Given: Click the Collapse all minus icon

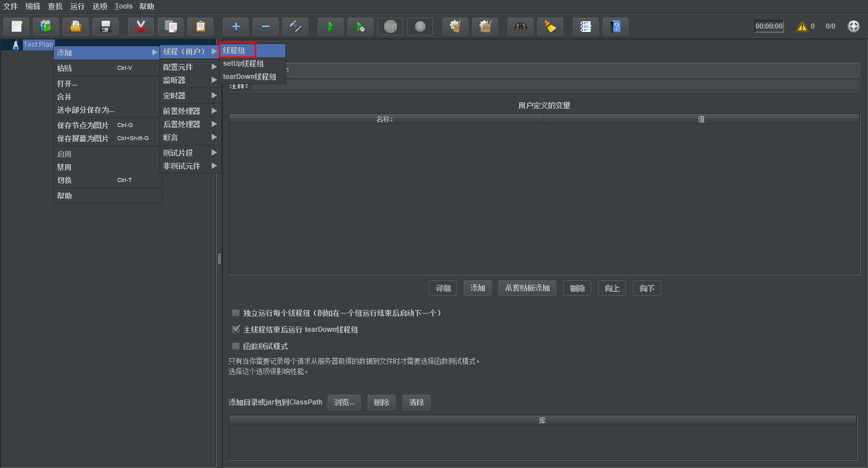Looking at the screenshot, I should (x=265, y=26).
